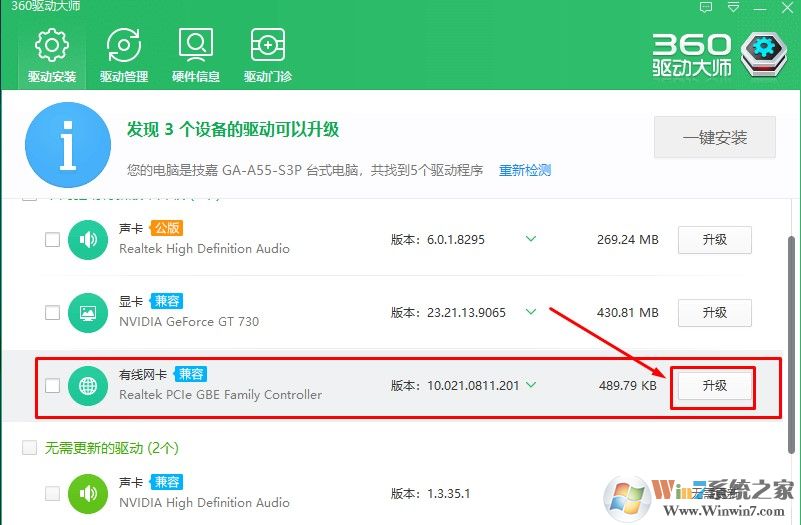Expand version dropdown for 23.21.13.9065
801x525 pixels.
coord(531,312)
